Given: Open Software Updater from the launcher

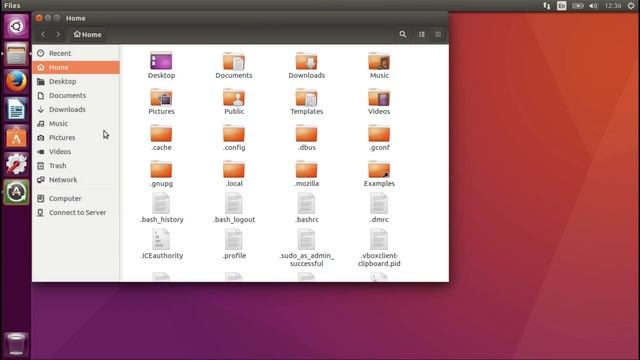Looking at the screenshot, I should point(16,192).
